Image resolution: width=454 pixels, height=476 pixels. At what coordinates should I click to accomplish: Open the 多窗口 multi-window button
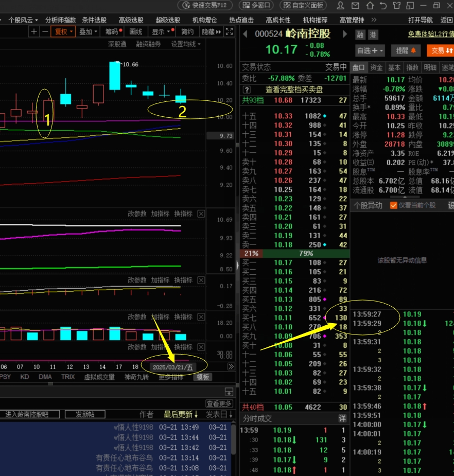(256, 5)
